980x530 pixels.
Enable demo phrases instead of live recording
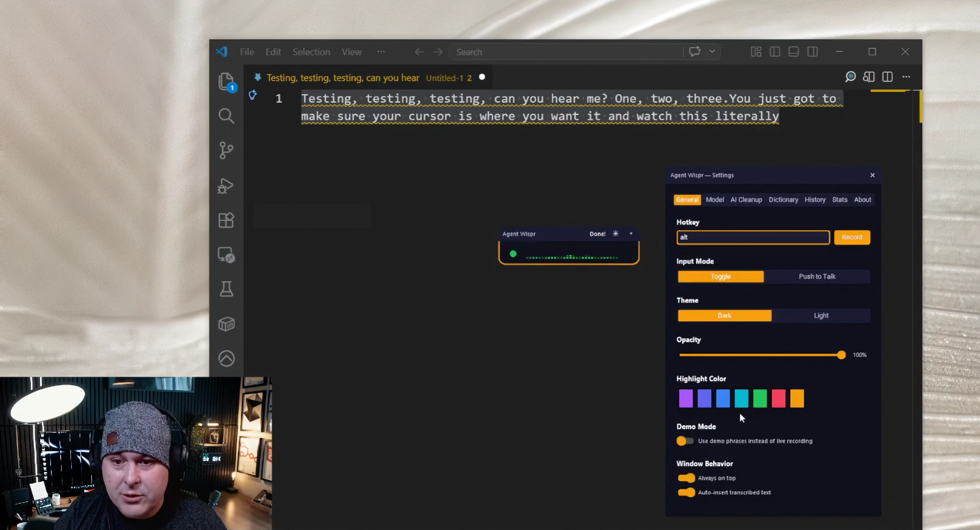685,441
